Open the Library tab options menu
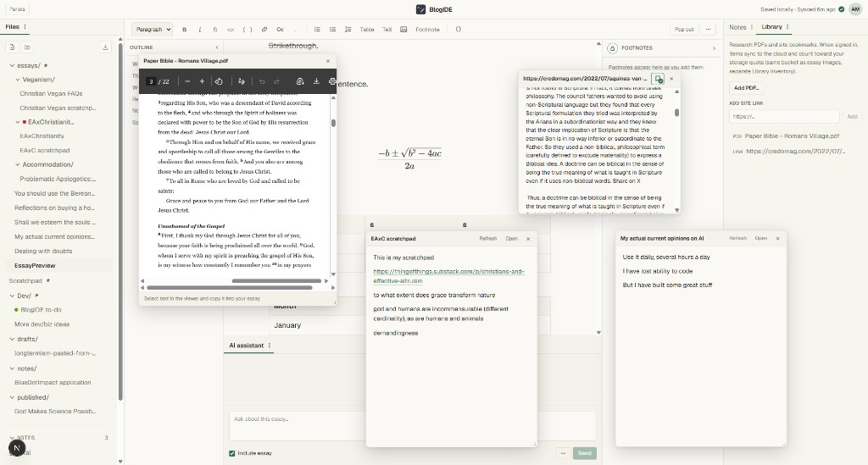The width and height of the screenshot is (868, 465). click(787, 26)
